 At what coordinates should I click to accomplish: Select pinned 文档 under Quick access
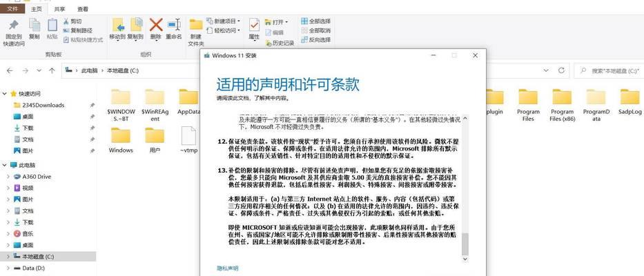(x=28, y=139)
